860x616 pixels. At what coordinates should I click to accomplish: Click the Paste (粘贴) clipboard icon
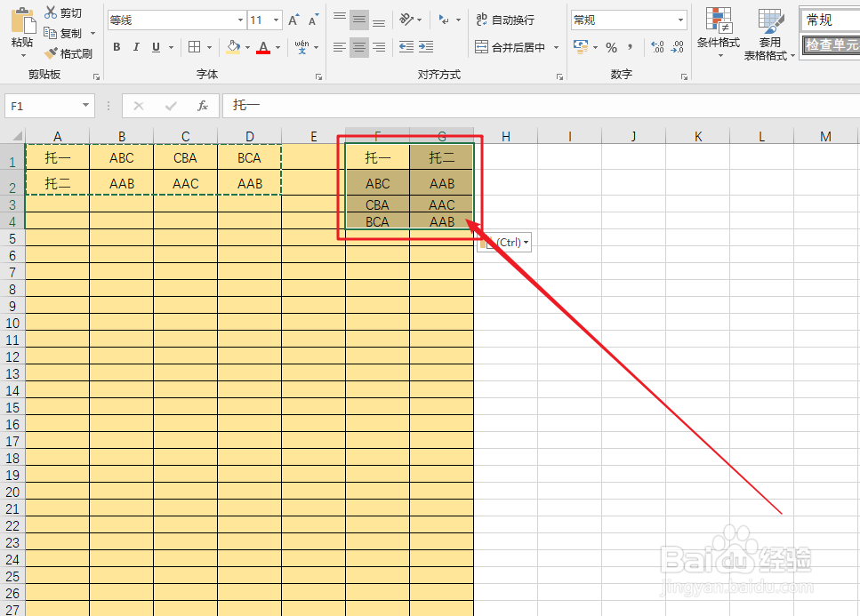[23, 20]
